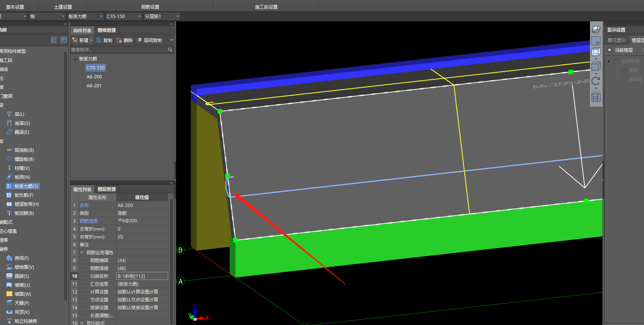Collapse the 板受力筋 tree node
Viewport: 644px width, 325px height.
pyautogui.click(x=75, y=59)
